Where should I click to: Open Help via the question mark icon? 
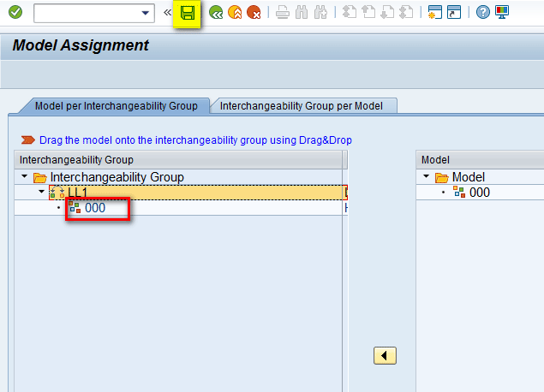(x=483, y=13)
